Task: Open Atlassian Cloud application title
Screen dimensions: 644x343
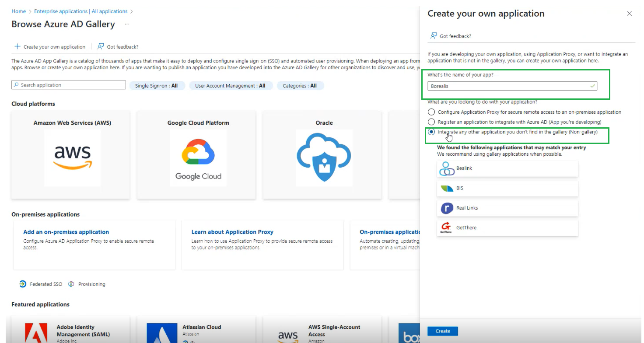Action: [202, 327]
